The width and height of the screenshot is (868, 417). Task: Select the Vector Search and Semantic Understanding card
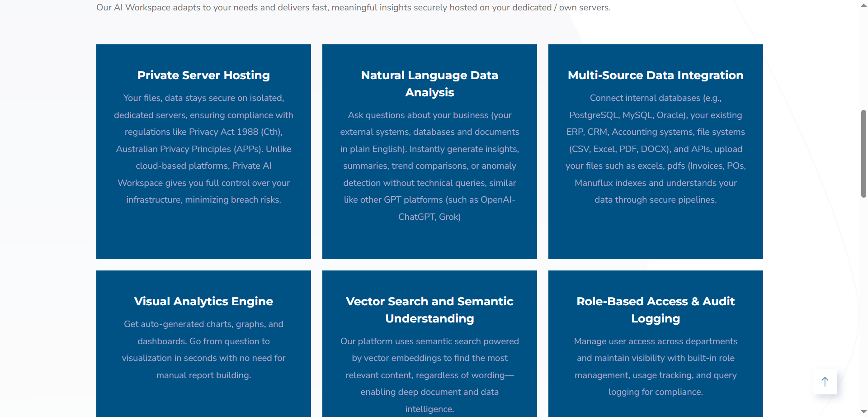click(429, 344)
